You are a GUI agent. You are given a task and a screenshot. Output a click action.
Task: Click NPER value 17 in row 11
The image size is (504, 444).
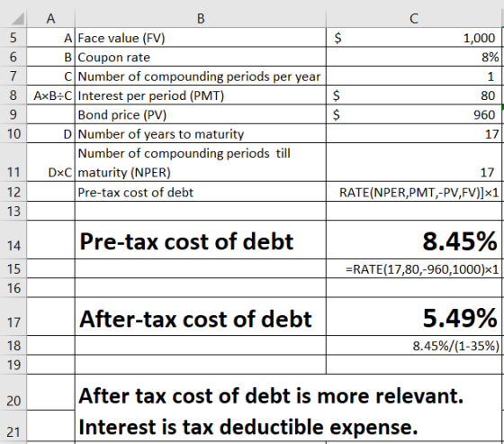tap(414, 162)
